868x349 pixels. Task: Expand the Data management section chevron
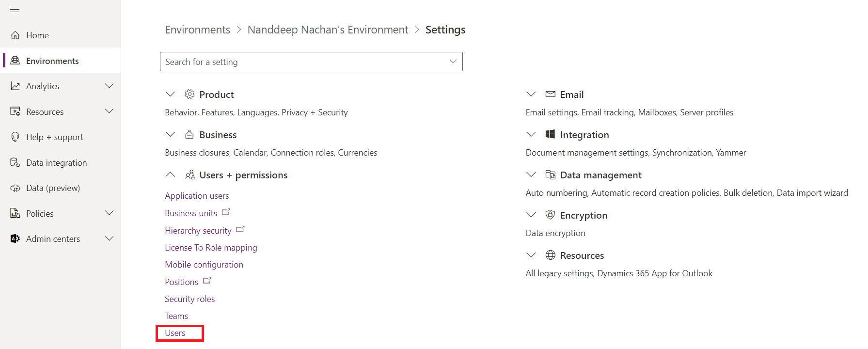tap(531, 174)
